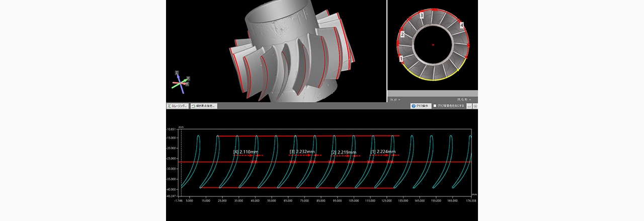Select the [2] 2.219mm measurement label
The width and height of the screenshot is (644, 221).
tap(344, 152)
